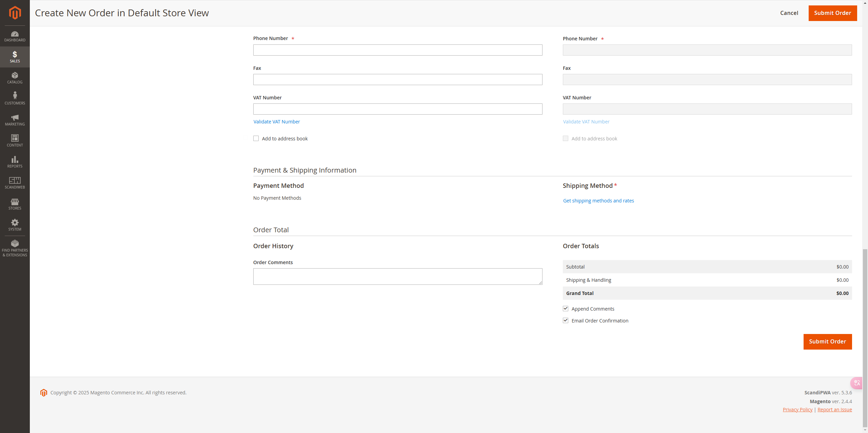This screenshot has height=433, width=868.
Task: Open the Reports bar chart icon
Action: (x=15, y=162)
